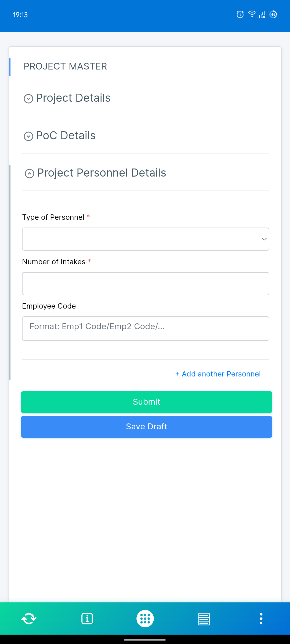Tap the alarm clock icon in status bar

point(240,14)
